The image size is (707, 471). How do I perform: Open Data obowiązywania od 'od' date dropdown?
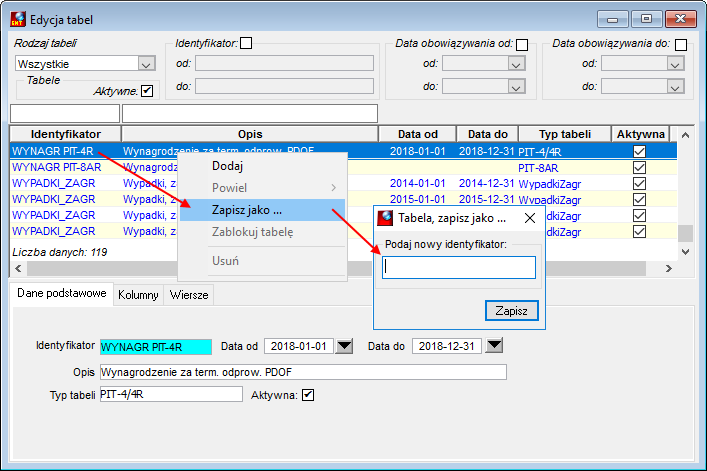(x=516, y=64)
